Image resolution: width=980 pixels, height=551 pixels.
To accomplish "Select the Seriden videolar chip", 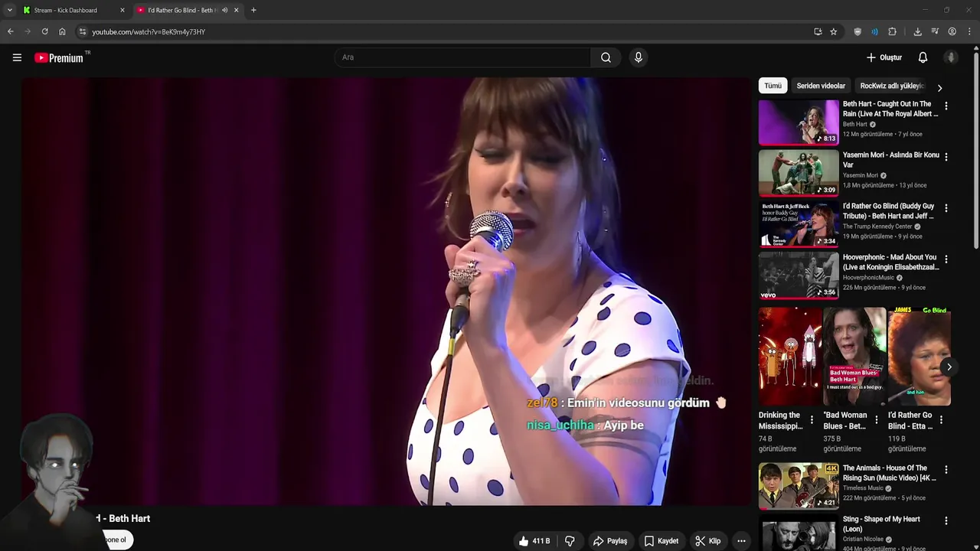I will (821, 86).
